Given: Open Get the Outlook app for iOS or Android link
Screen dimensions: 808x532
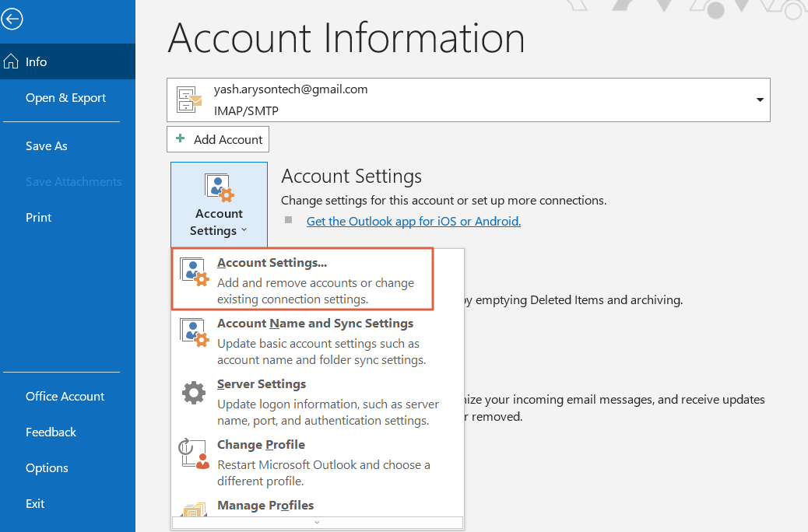Looking at the screenshot, I should 413,222.
